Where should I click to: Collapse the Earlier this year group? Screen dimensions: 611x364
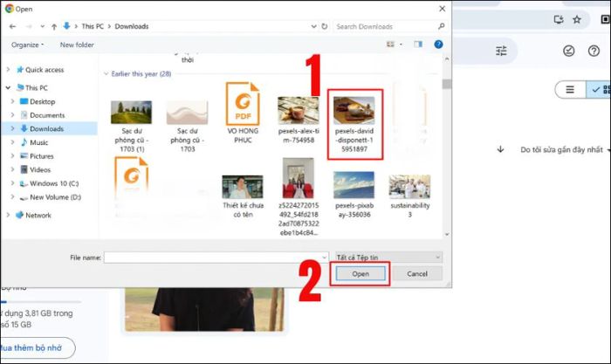[106, 73]
